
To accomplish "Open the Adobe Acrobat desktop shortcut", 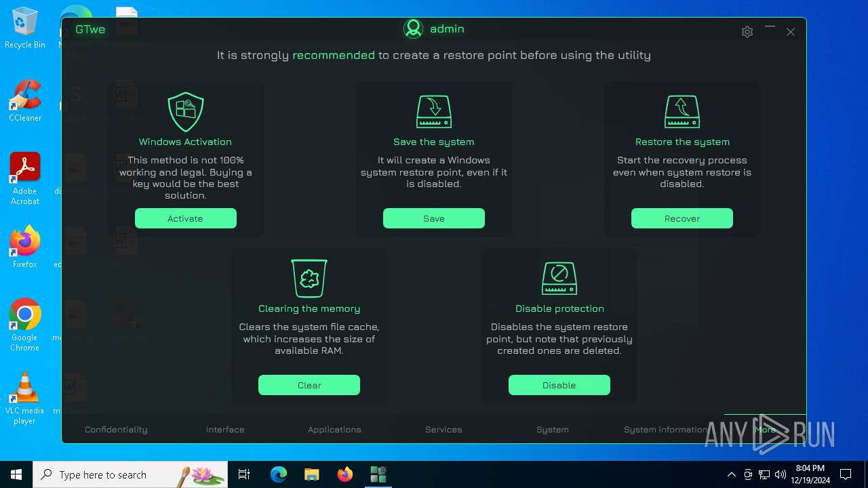I will click(25, 179).
